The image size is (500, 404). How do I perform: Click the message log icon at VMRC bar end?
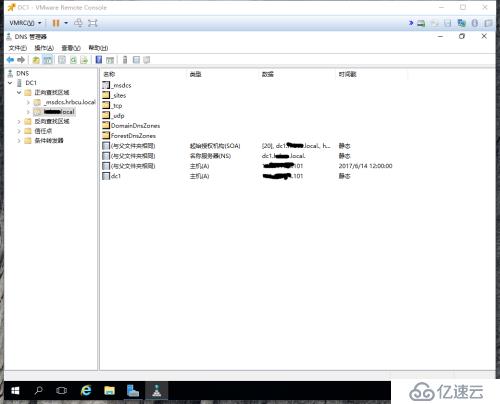[488, 23]
